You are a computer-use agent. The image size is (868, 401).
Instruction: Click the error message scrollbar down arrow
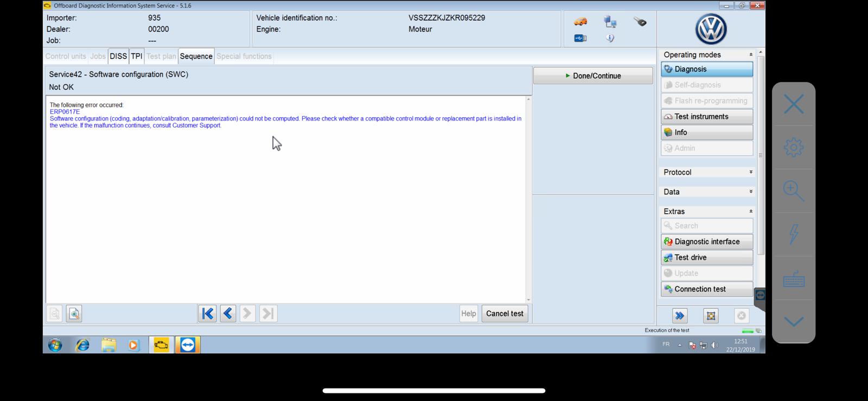pyautogui.click(x=528, y=300)
